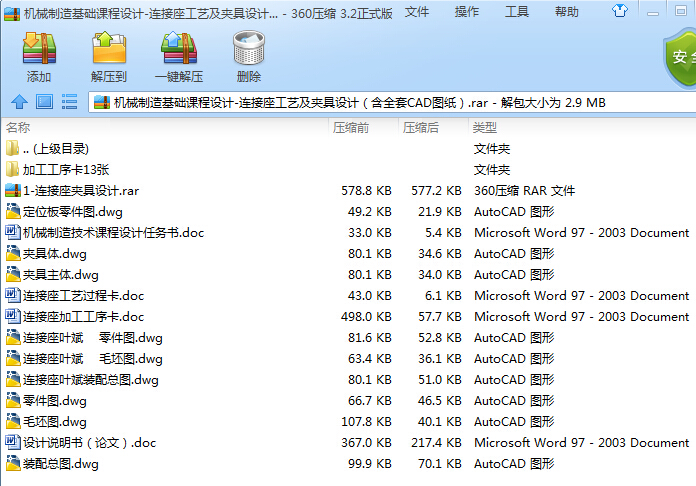Select the 加工工序卡13张 folder icon
This screenshot has height=486, width=696.
click(x=12, y=169)
